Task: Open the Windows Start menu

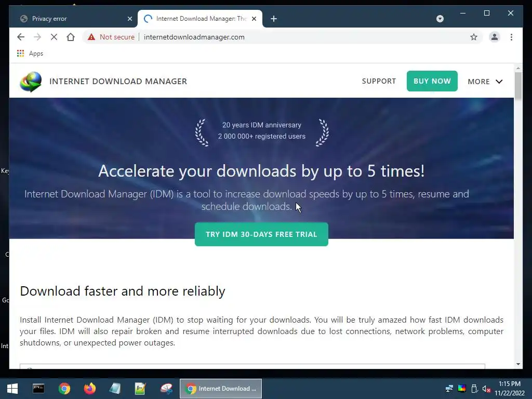Action: [x=12, y=389]
